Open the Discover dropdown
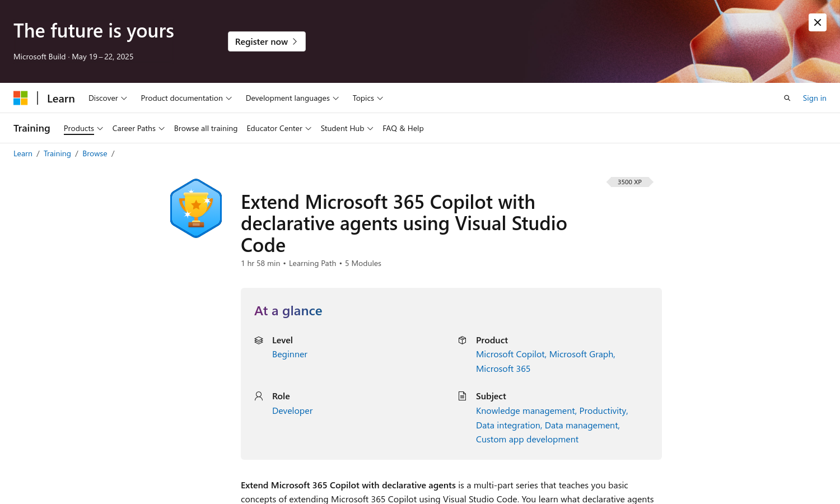 [x=107, y=98]
